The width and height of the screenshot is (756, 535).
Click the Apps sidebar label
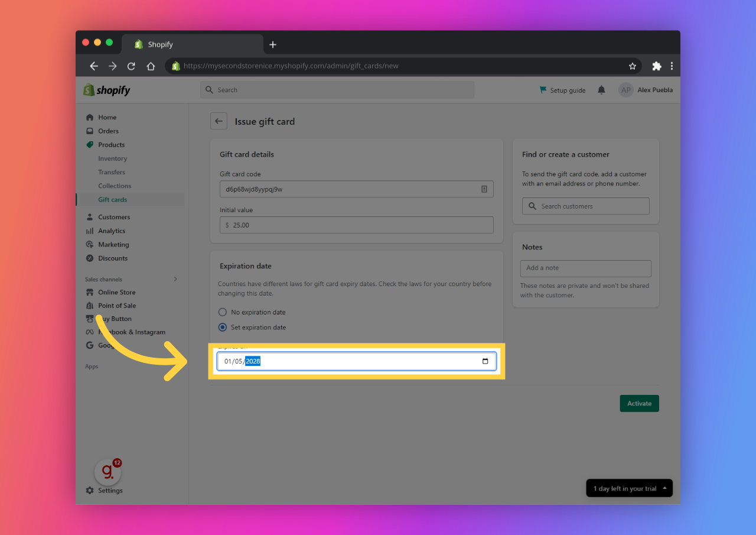tap(92, 367)
